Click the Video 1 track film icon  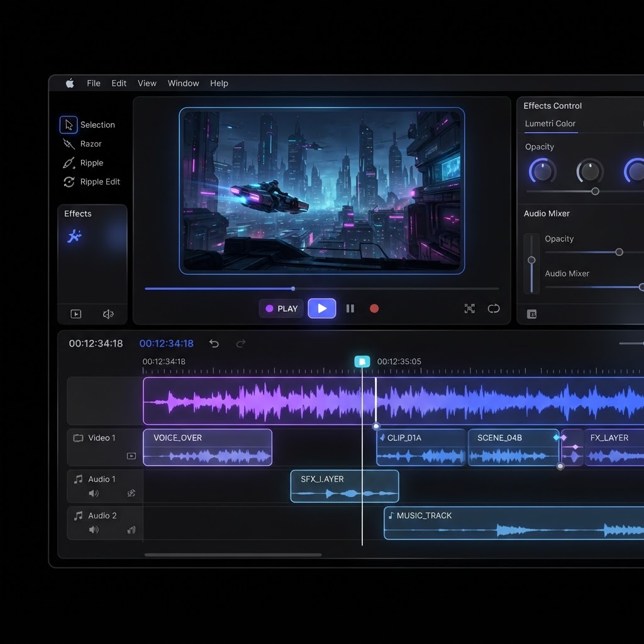click(x=78, y=438)
